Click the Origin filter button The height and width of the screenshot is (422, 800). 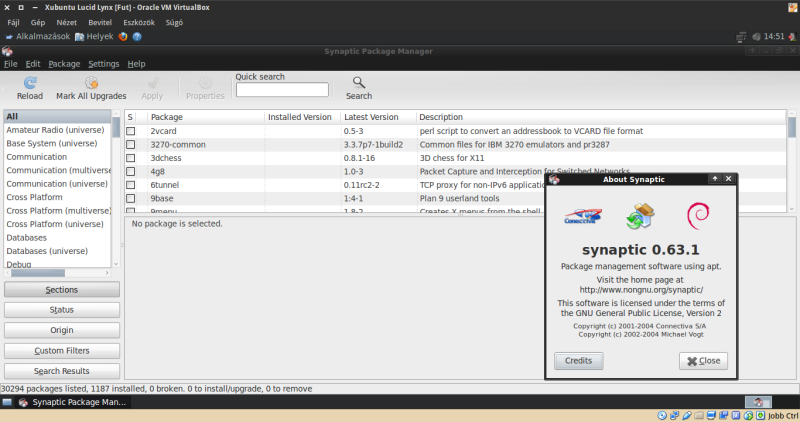coord(62,330)
